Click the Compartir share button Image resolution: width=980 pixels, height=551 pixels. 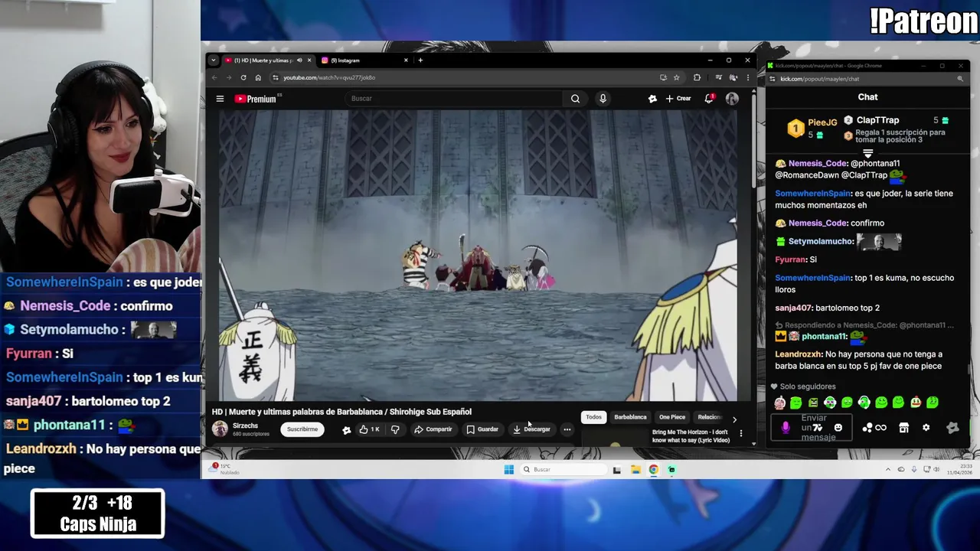click(x=433, y=429)
